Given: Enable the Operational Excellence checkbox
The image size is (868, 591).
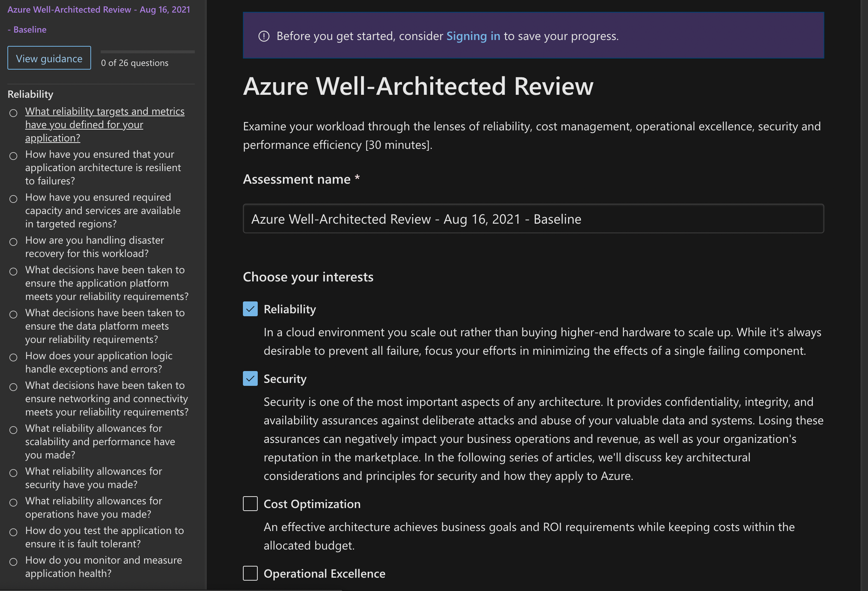Looking at the screenshot, I should click(250, 574).
